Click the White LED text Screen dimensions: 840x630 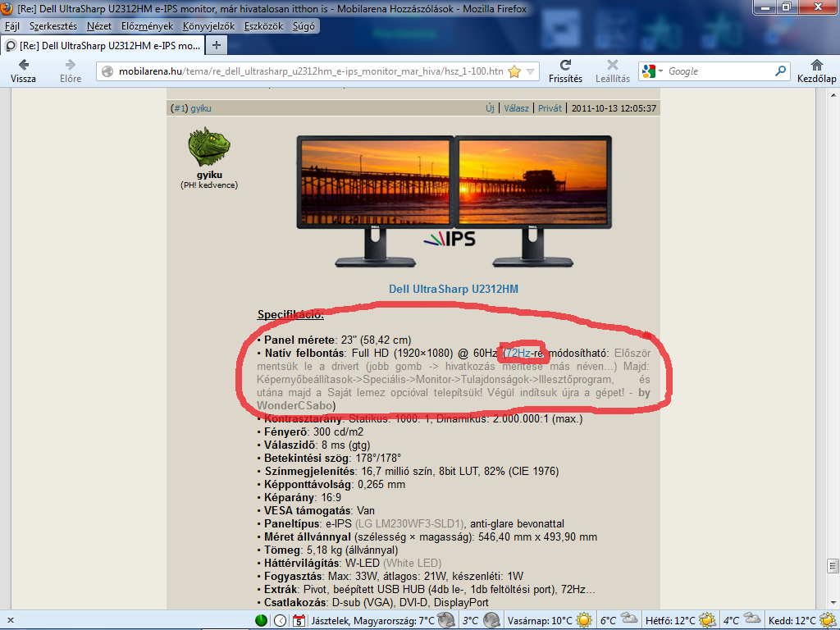[x=412, y=563]
